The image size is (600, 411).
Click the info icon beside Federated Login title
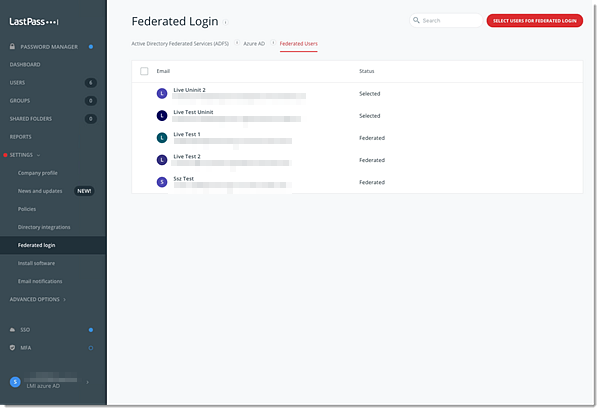click(225, 22)
